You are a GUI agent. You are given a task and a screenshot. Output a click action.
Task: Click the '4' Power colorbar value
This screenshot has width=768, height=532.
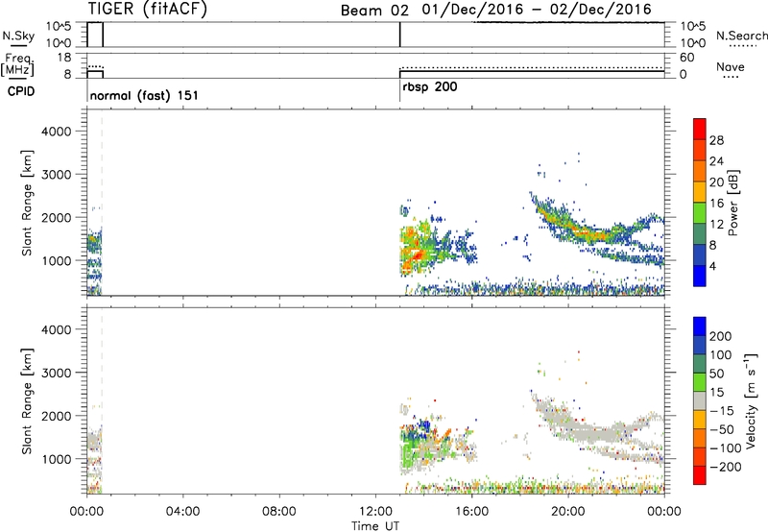click(713, 266)
